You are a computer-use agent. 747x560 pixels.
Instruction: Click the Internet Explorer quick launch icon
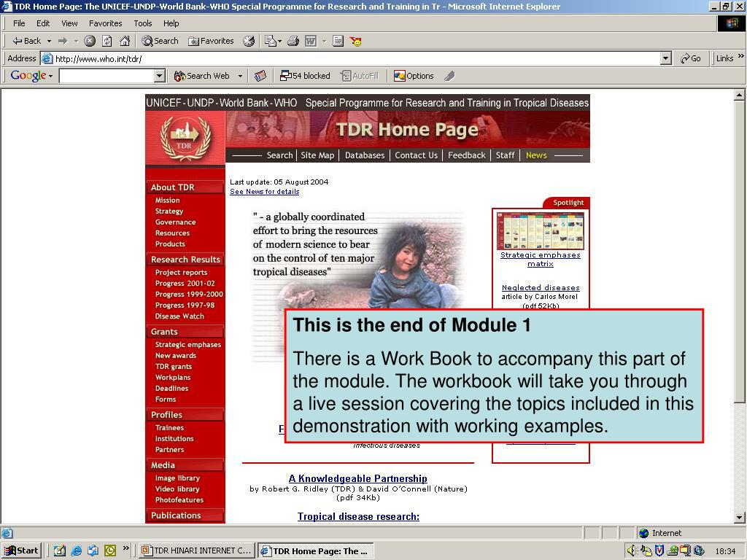[x=76, y=551]
